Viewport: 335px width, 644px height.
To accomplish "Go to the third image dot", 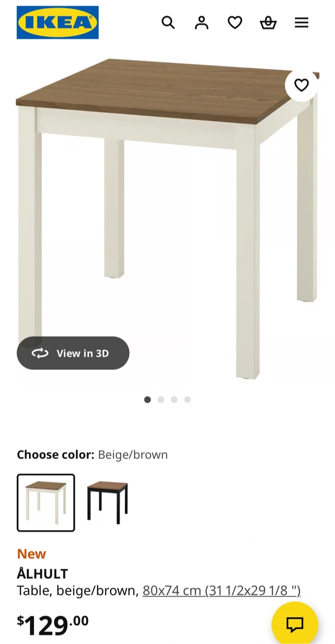I will [174, 399].
